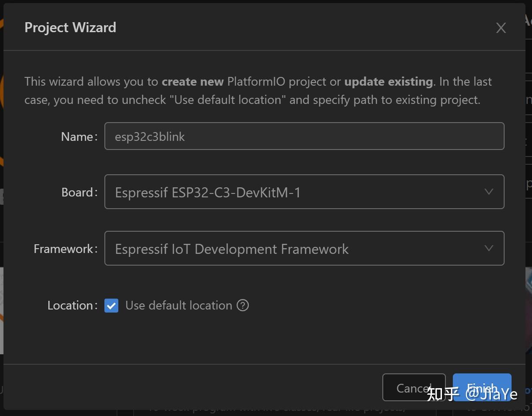The width and height of the screenshot is (532, 416).
Task: Click the project Name input field
Action: 304,136
